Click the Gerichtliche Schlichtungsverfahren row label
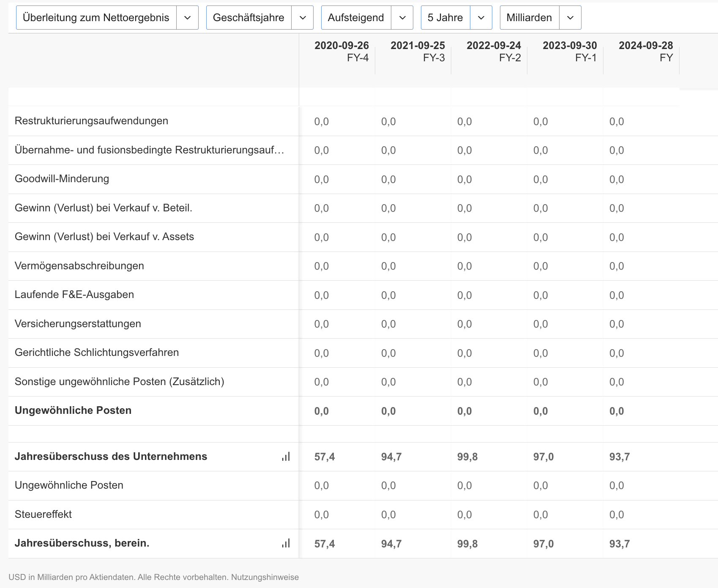 point(97,353)
